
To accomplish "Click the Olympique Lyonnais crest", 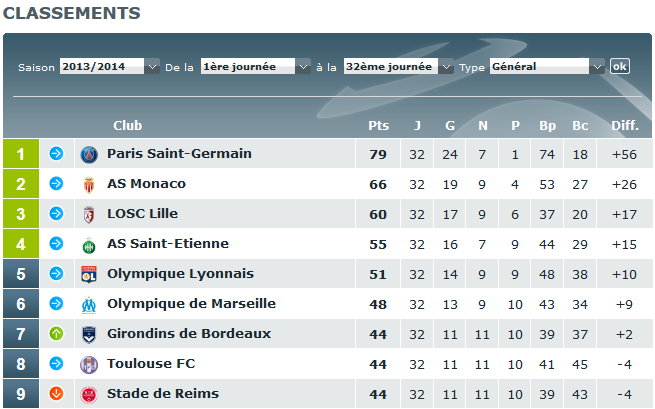I will pyautogui.click(x=90, y=274).
